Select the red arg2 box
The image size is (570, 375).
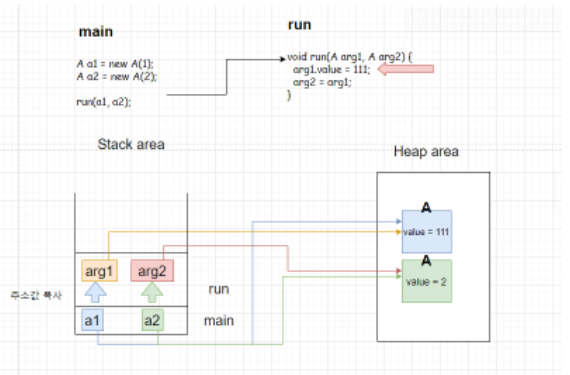tap(152, 271)
